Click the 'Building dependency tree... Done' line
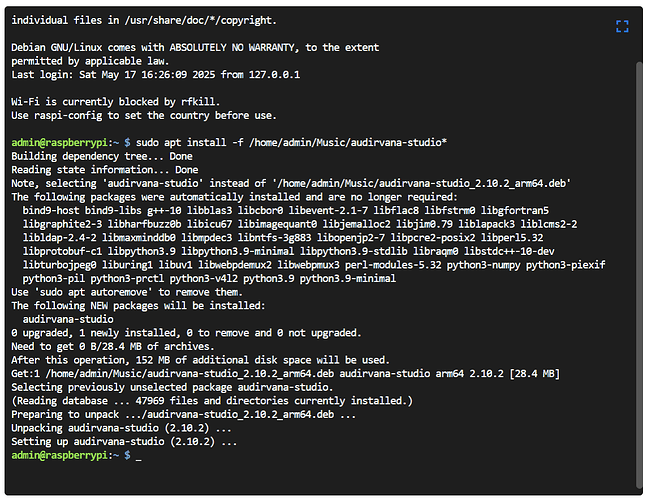Screen dimensions: 647x500 pos(102,156)
